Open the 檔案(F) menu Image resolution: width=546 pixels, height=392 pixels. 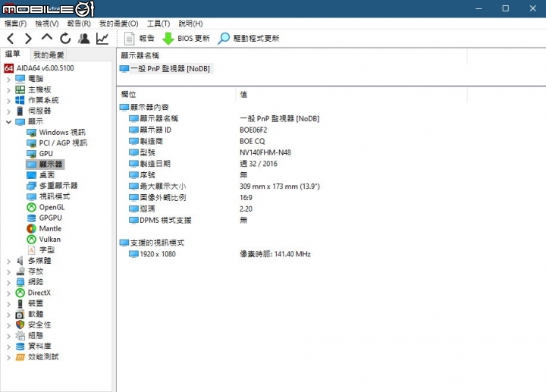(x=15, y=24)
